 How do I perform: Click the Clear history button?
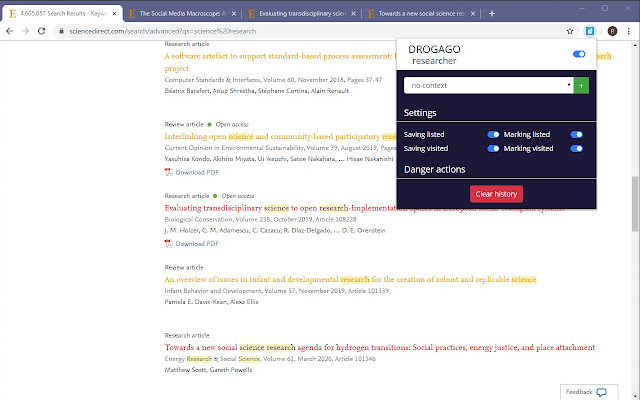coord(496,193)
